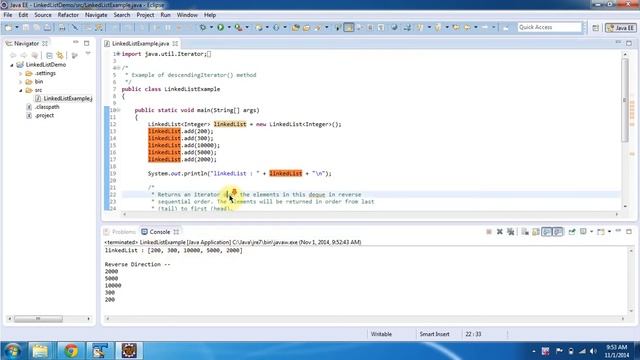Click the editor vertical scrollbar thumb
The width and height of the screenshot is (640, 360).
[x=625, y=100]
